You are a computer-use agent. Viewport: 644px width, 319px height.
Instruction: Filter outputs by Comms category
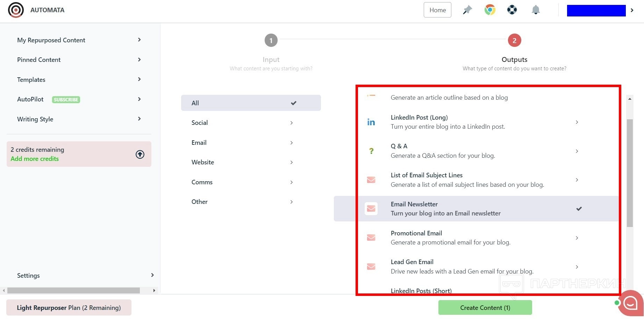click(x=251, y=182)
